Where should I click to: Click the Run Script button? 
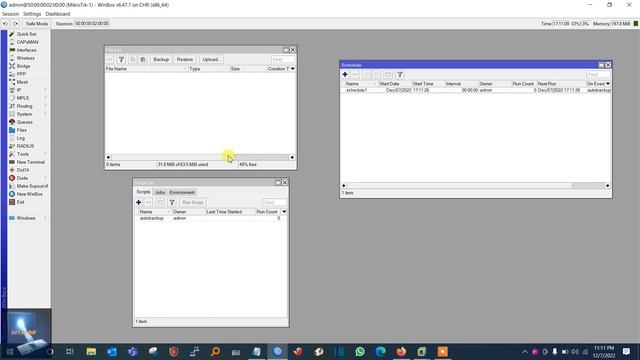[x=193, y=202]
